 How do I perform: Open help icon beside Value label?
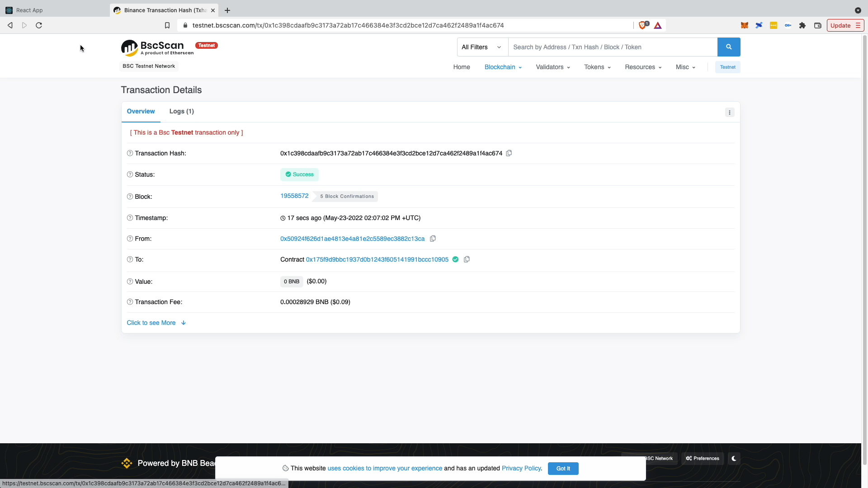tap(130, 282)
